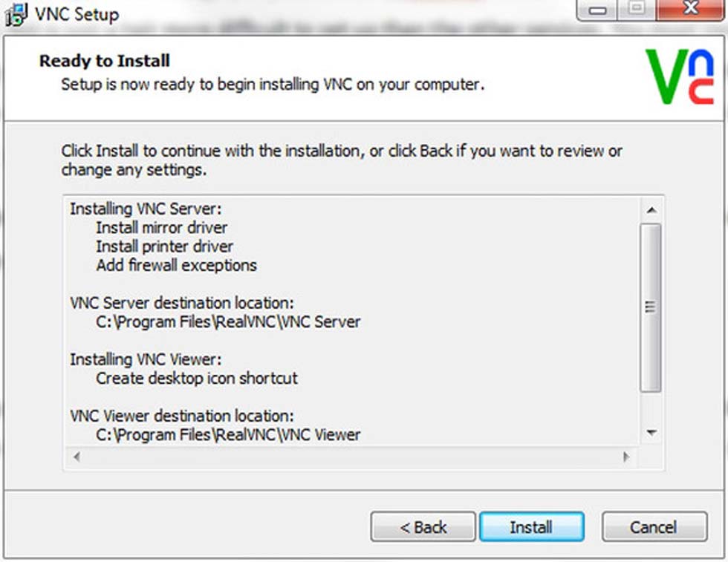This screenshot has height=562, width=728.
Task: Click the VNC Viewer destination path text
Action: tap(228, 435)
